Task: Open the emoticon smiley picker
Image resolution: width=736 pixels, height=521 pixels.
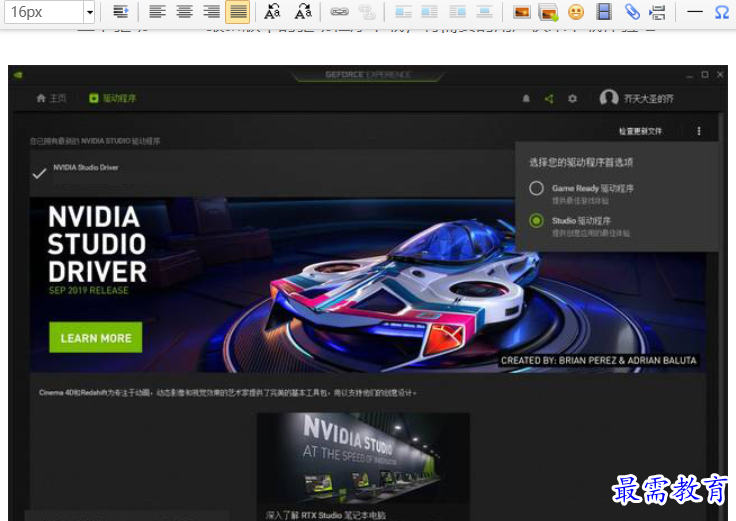Action: [576, 12]
